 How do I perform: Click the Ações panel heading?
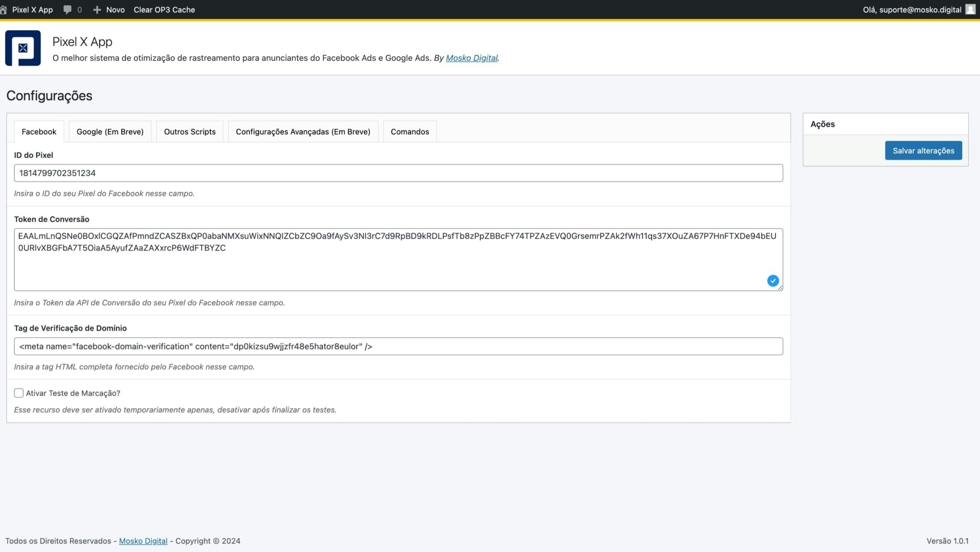pos(823,124)
